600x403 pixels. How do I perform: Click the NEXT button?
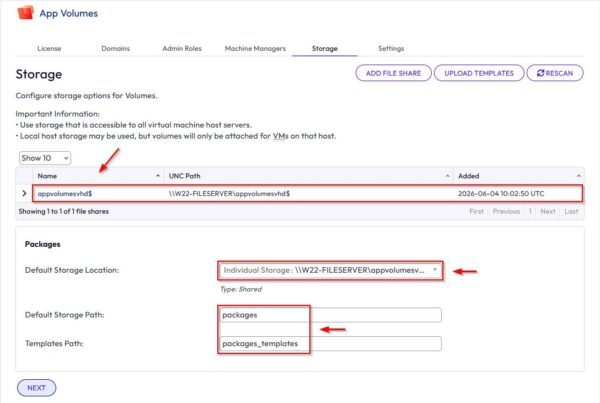(x=36, y=388)
